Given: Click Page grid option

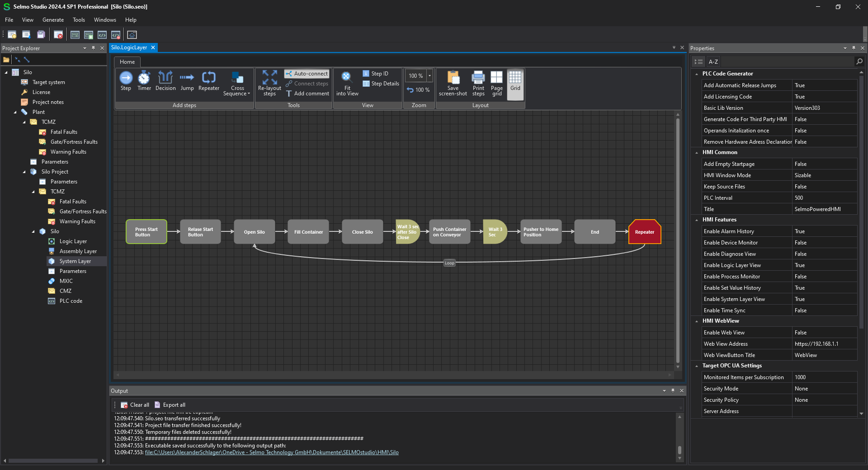Looking at the screenshot, I should coord(497,84).
